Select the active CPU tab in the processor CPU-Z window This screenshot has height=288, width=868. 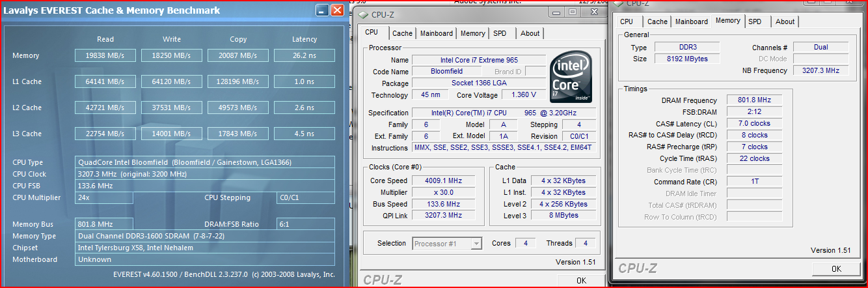(372, 33)
